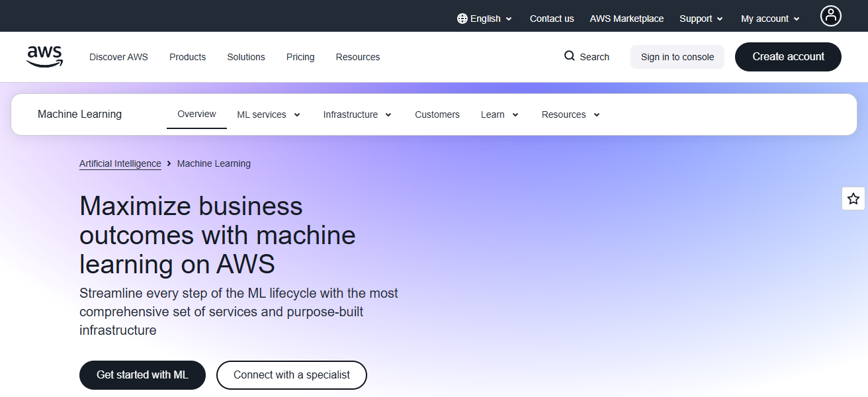Expand the Infrastructure dropdown
This screenshot has width=868, height=397.
click(357, 114)
